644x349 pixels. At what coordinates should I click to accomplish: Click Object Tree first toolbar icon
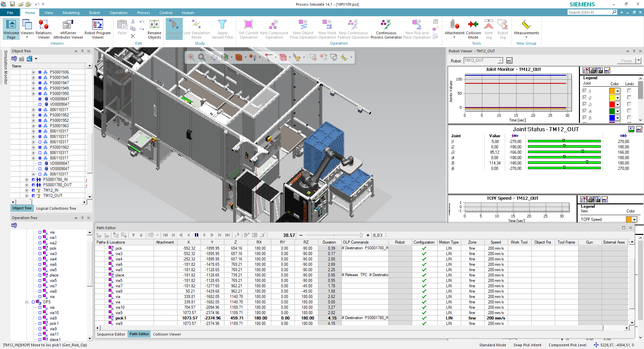pos(14,59)
